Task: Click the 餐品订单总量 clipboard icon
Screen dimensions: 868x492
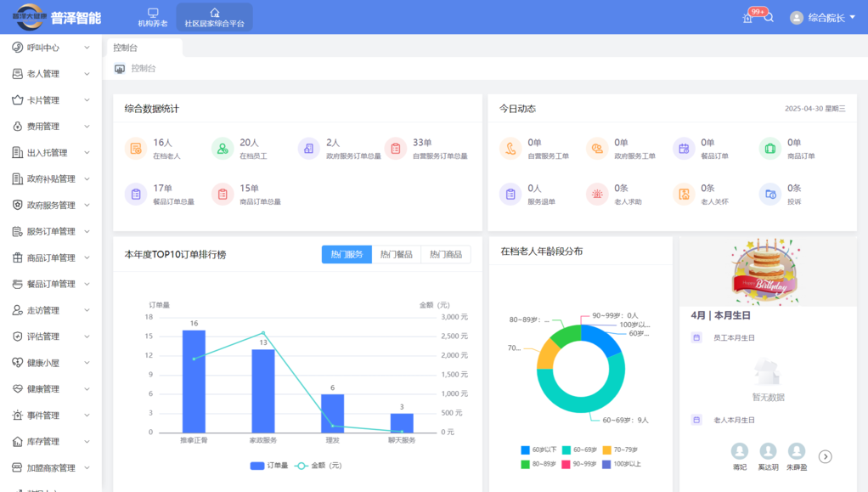Action: [x=136, y=194]
